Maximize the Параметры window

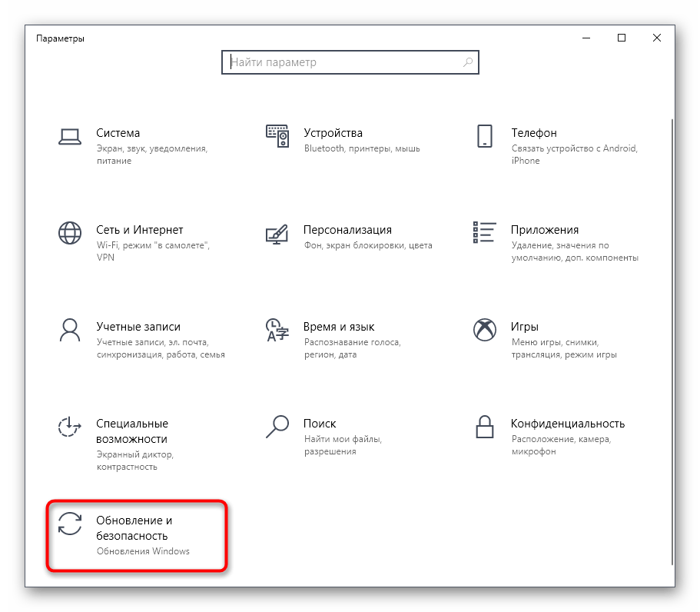pyautogui.click(x=622, y=38)
